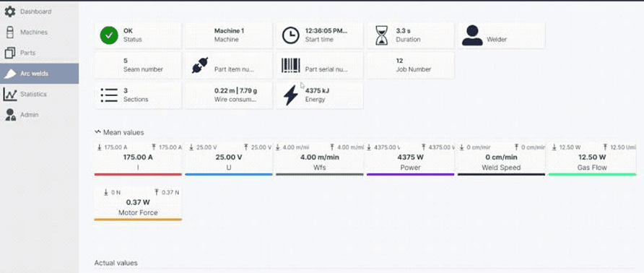This screenshot has width=644, height=273.
Task: Click the Motor Force value card
Action: [138, 204]
